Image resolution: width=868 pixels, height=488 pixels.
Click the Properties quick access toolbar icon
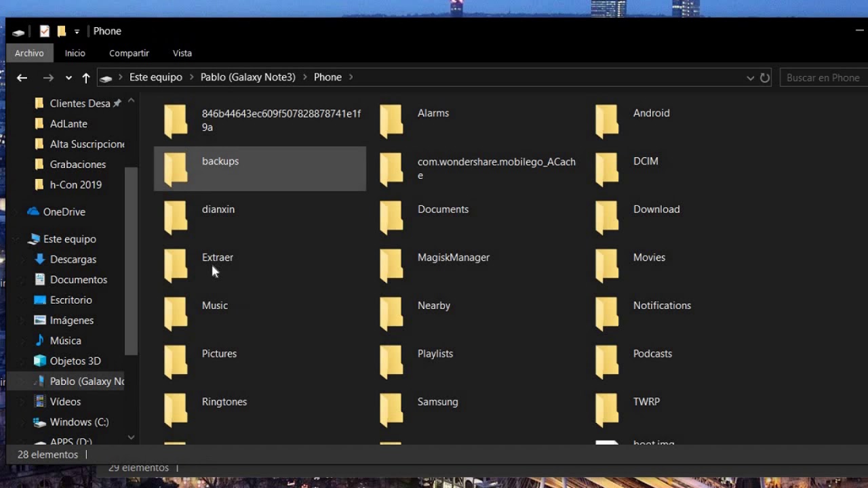tap(45, 31)
